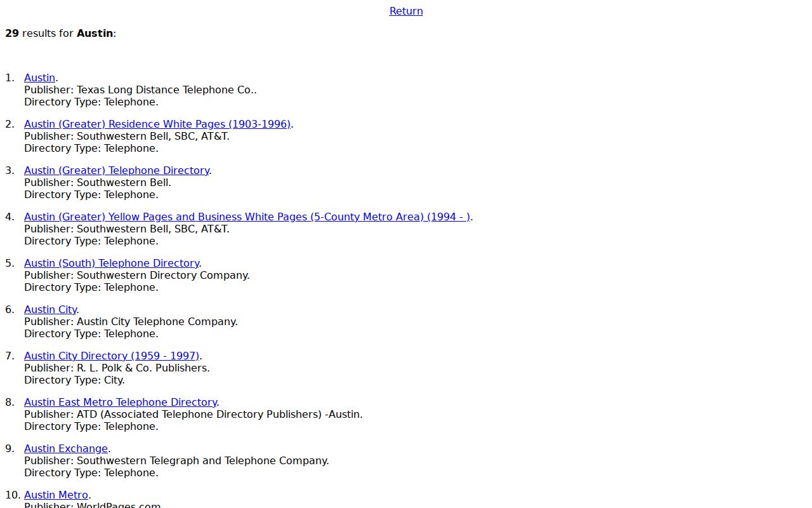Open the first result titled Austin
This screenshot has width=812, height=508.
(39, 77)
